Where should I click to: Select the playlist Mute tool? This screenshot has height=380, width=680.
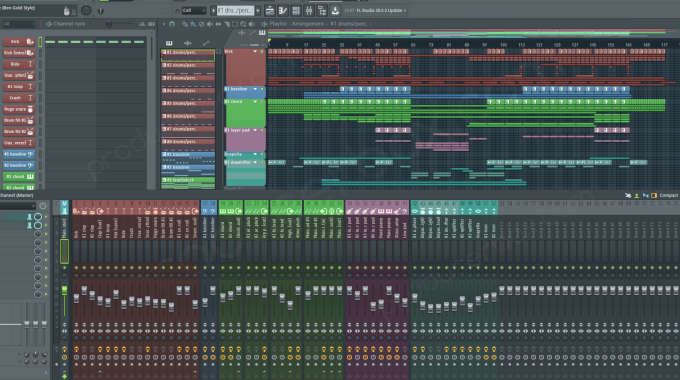click(209, 24)
